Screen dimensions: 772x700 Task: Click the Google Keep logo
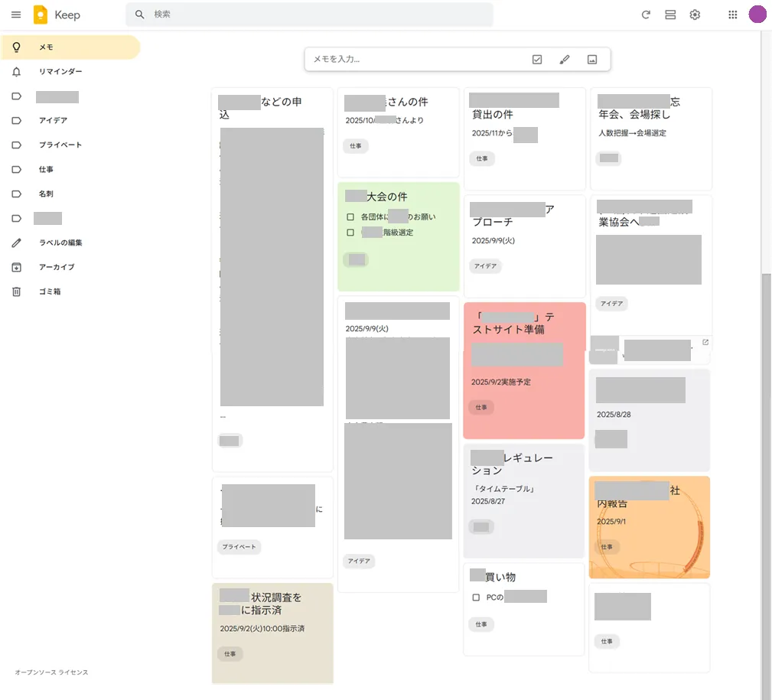41,15
